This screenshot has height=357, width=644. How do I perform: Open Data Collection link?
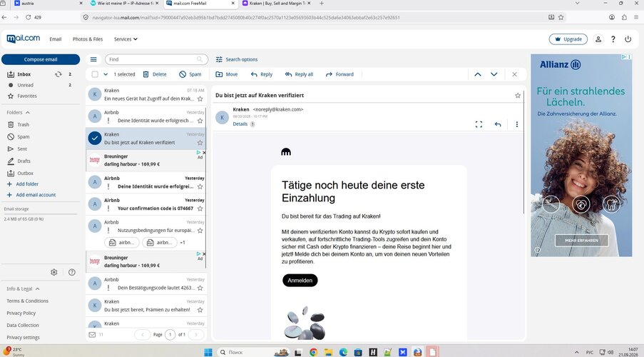pyautogui.click(x=23, y=326)
